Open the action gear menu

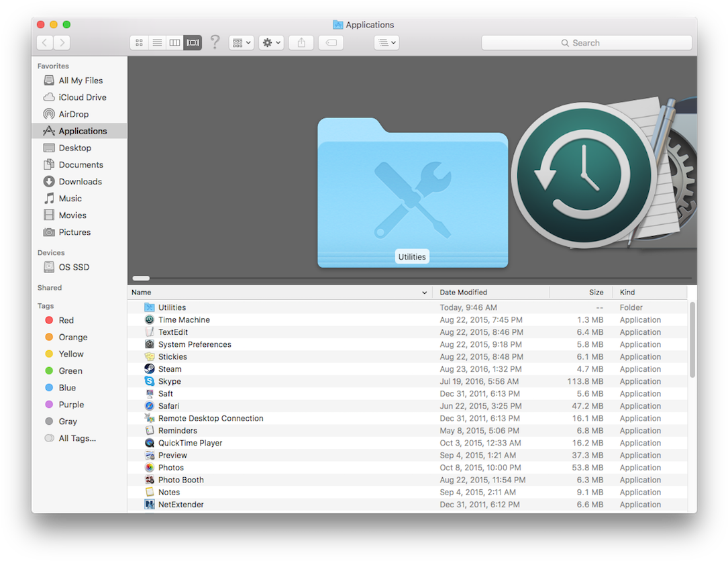point(270,42)
